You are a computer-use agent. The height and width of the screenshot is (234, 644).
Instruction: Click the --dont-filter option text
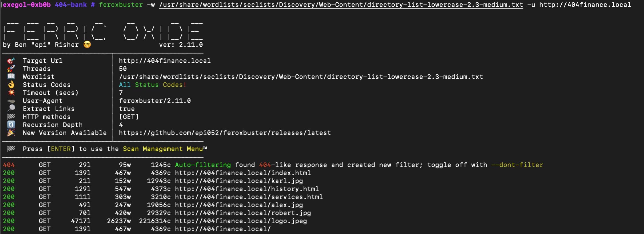(x=517, y=165)
